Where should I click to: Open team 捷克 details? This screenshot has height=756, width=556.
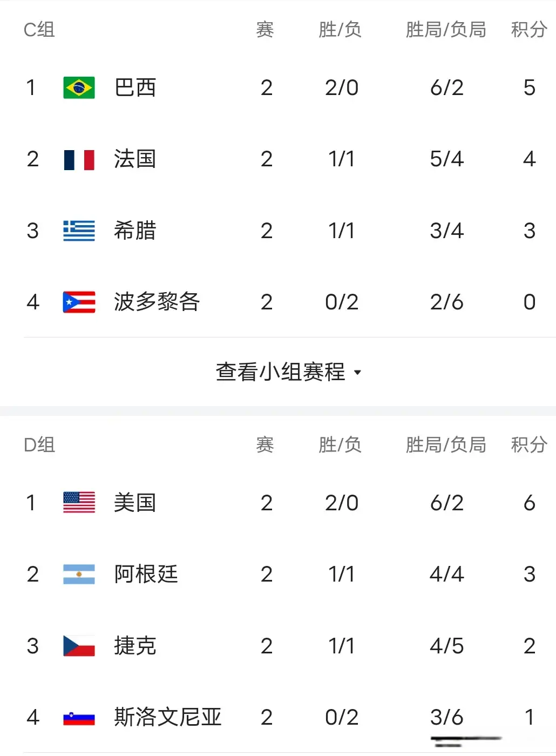coord(135,646)
